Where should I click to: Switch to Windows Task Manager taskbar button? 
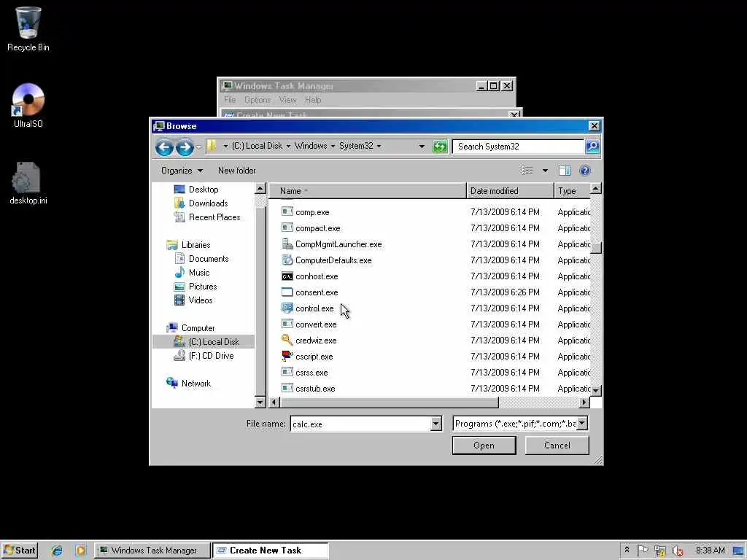coord(152,551)
